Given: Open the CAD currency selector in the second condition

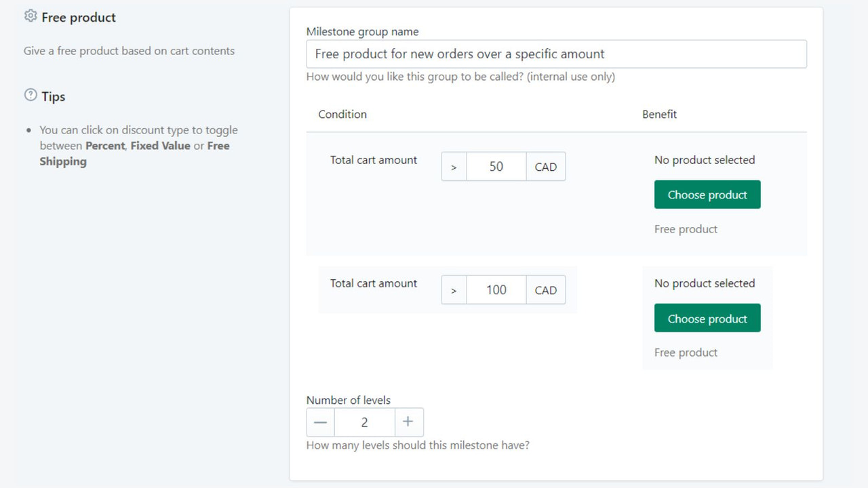Looking at the screenshot, I should click(x=546, y=289).
